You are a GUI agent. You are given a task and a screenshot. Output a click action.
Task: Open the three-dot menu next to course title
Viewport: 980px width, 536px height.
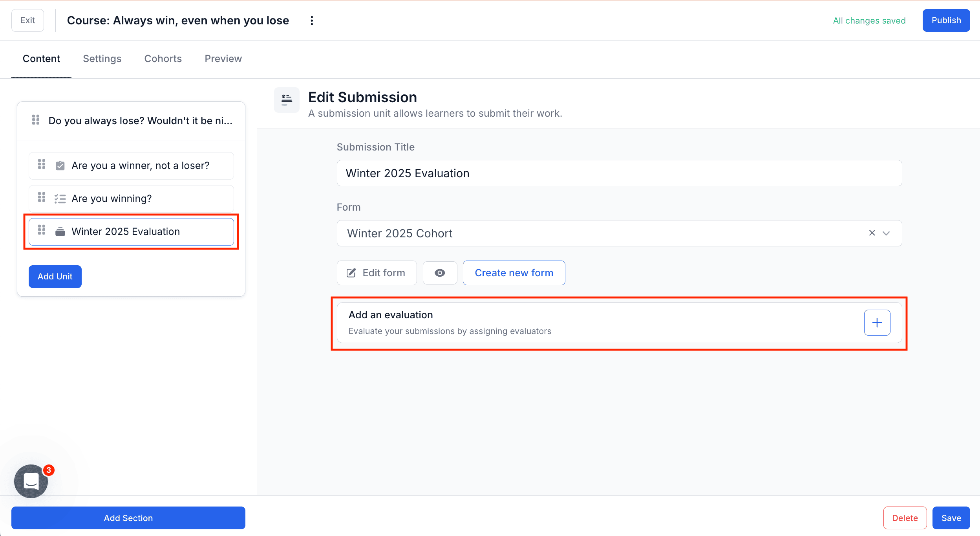312,20
